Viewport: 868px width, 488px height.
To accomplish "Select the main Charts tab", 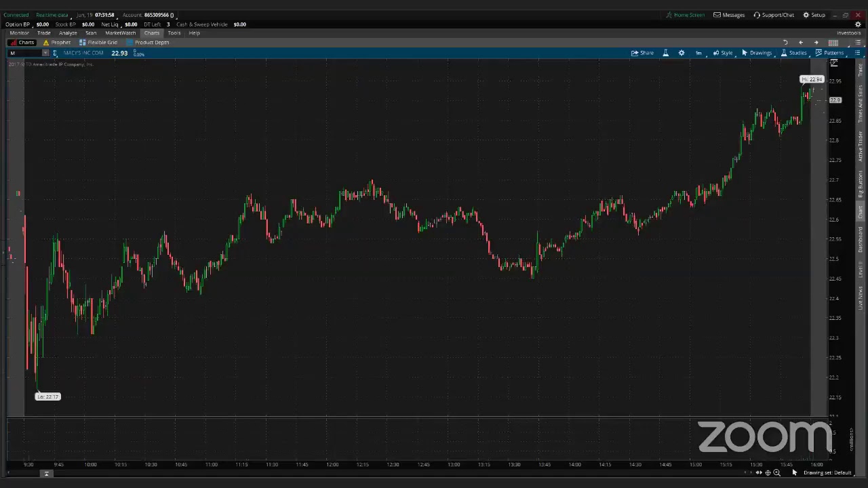I will [x=152, y=33].
